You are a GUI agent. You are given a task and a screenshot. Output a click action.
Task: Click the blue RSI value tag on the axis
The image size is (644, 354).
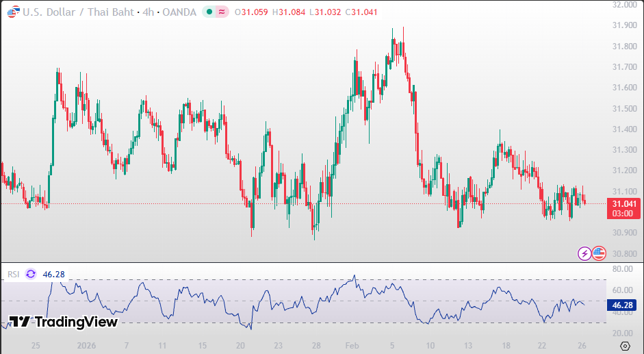[x=624, y=303]
